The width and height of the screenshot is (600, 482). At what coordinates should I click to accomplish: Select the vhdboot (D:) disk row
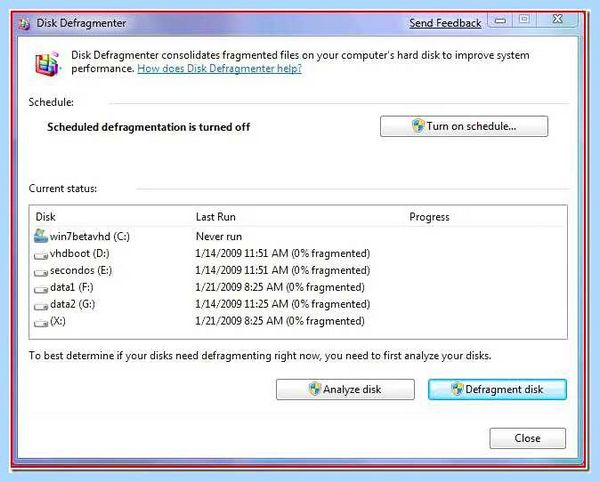pos(298,253)
